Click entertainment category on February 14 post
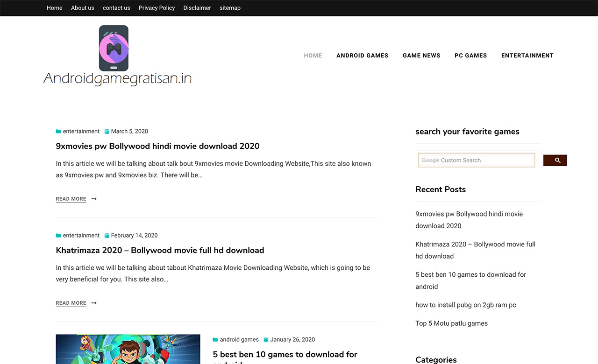 (81, 236)
